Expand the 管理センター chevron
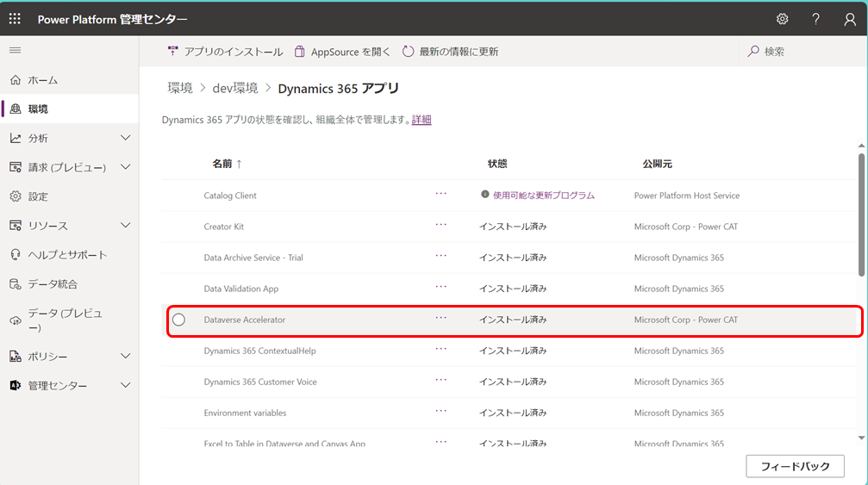The width and height of the screenshot is (868, 485). [x=126, y=385]
